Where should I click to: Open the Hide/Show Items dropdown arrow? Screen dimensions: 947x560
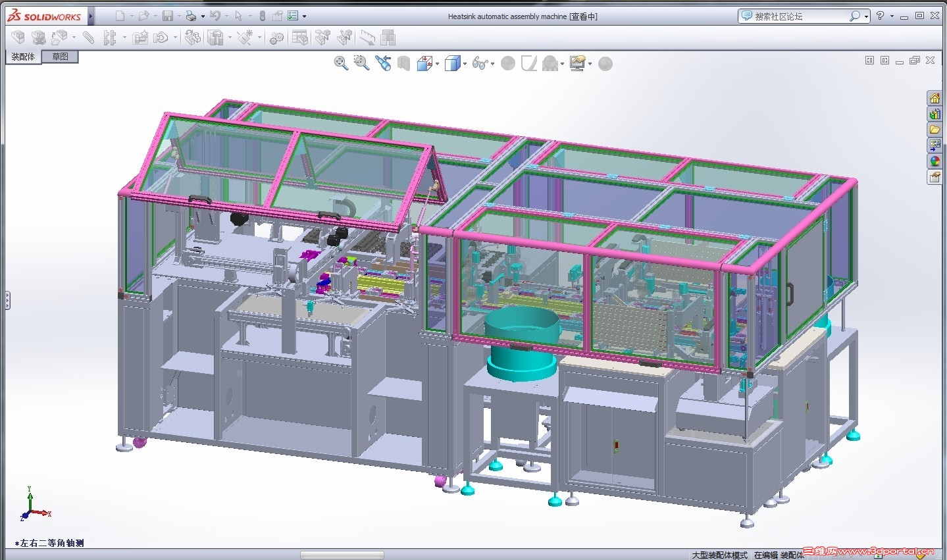(x=492, y=64)
